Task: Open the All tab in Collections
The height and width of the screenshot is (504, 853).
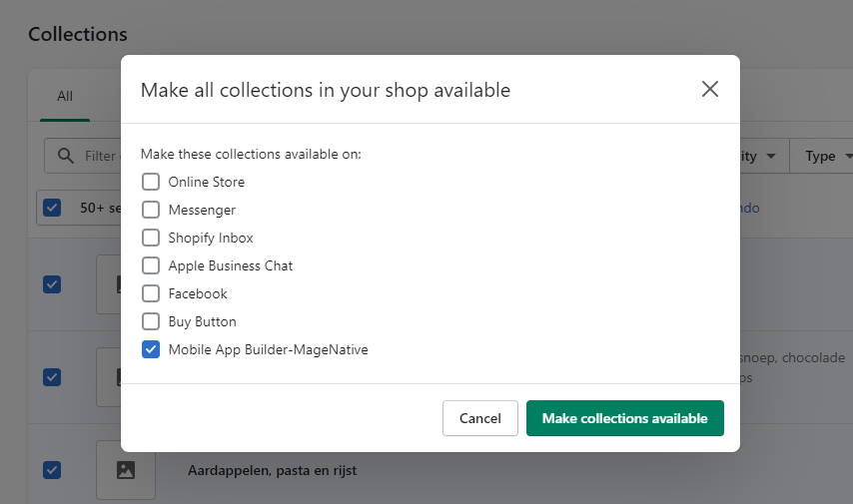Action: [x=65, y=96]
